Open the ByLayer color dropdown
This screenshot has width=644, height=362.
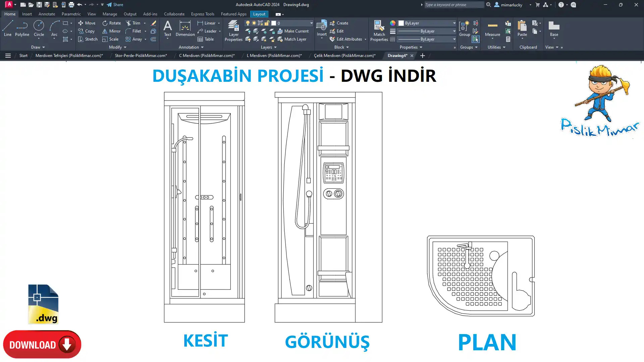coord(454,23)
